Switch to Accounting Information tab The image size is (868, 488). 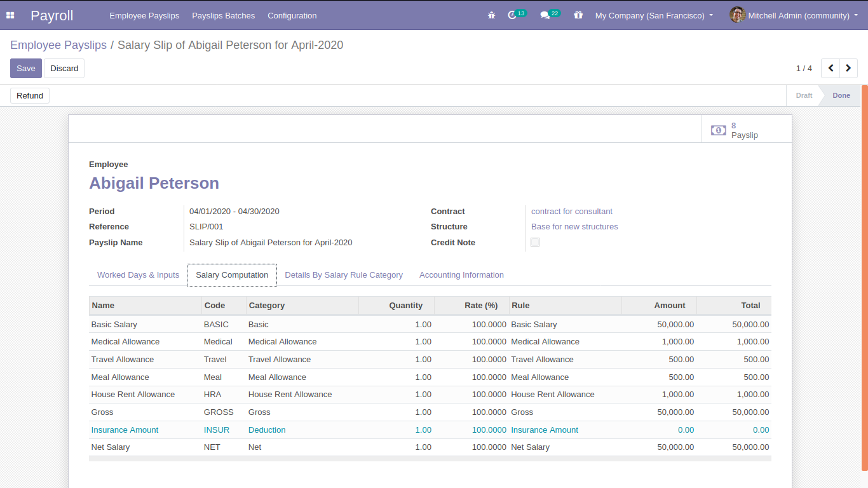(461, 275)
